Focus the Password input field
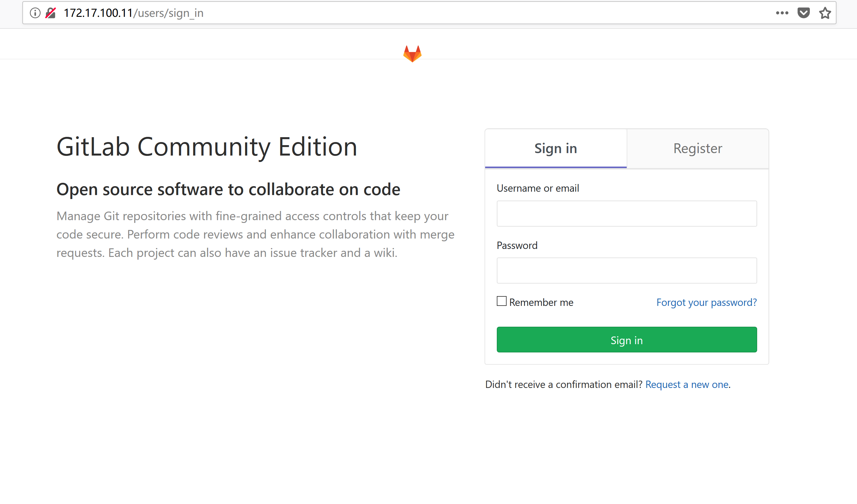Image resolution: width=857 pixels, height=504 pixels. [x=627, y=271]
